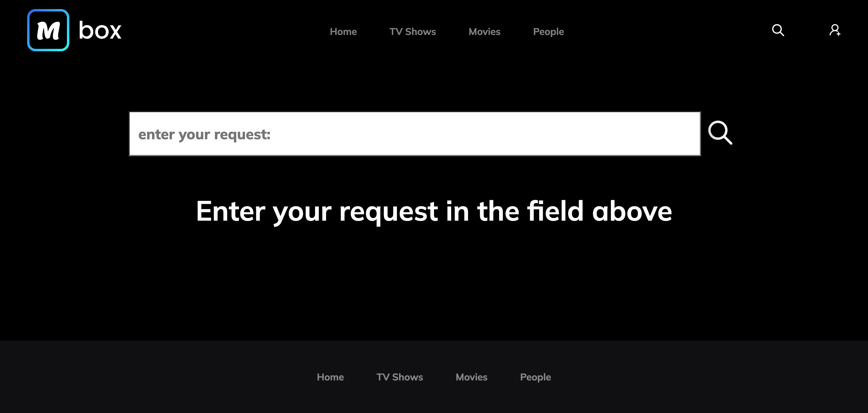Submit search with the large magnifier icon
The height and width of the screenshot is (413, 868).
pyautogui.click(x=720, y=133)
